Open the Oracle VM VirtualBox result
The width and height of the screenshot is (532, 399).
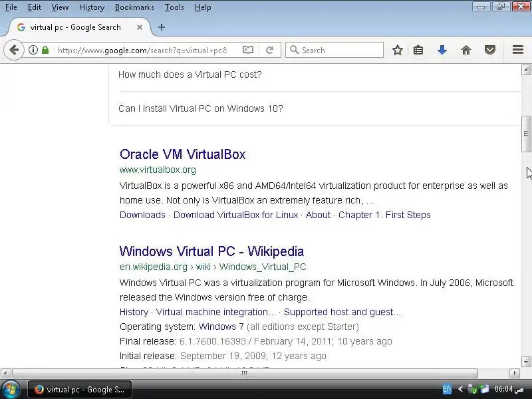click(182, 154)
